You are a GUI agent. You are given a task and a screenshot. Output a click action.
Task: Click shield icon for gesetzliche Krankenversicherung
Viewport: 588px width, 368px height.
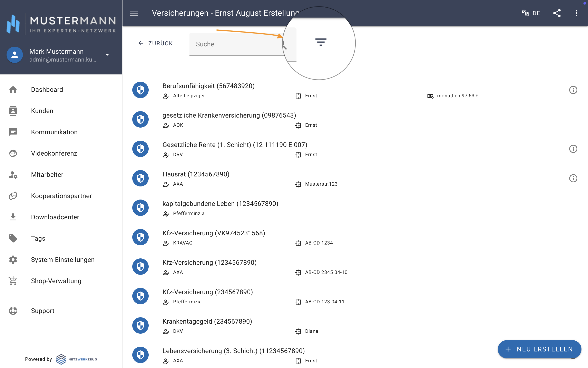pyautogui.click(x=140, y=120)
